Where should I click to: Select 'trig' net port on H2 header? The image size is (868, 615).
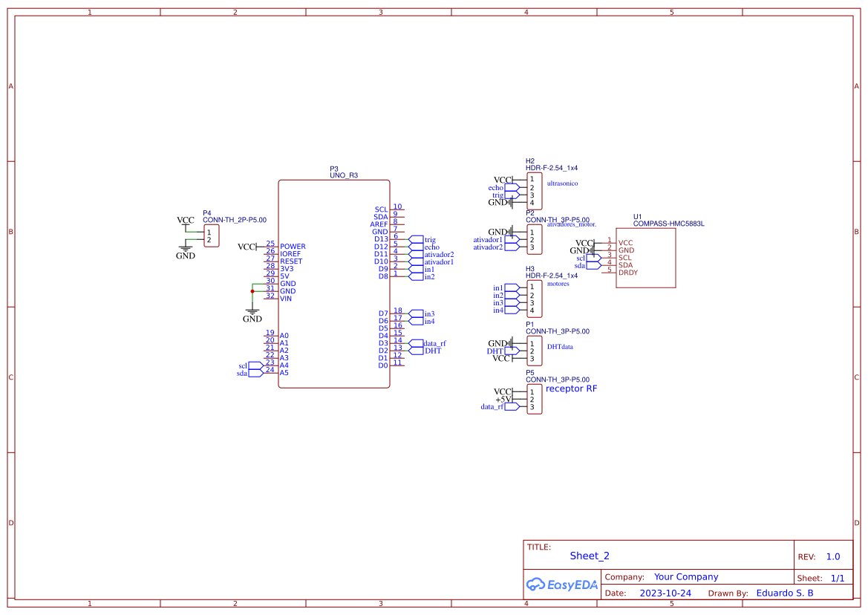tap(506, 195)
